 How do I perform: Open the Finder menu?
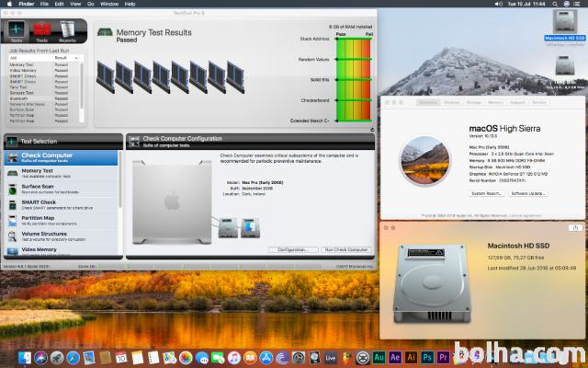click(x=27, y=4)
